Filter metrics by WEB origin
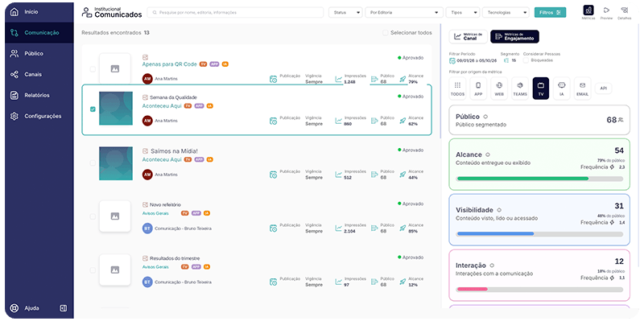Image resolution: width=644 pixels, height=321 pixels. tap(499, 88)
